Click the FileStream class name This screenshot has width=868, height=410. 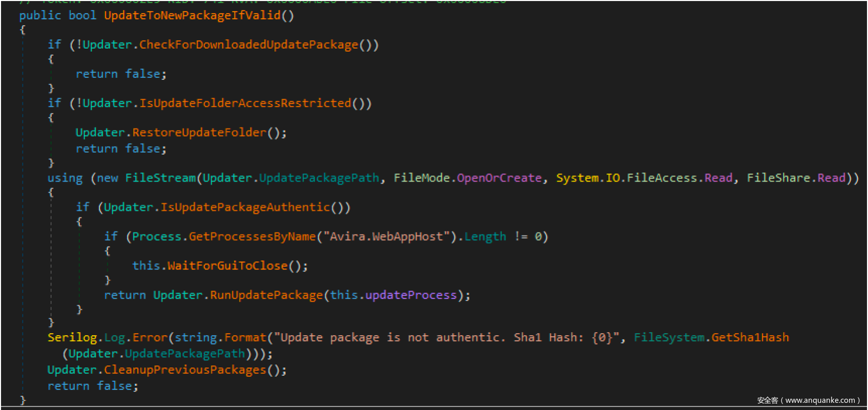coord(160,178)
